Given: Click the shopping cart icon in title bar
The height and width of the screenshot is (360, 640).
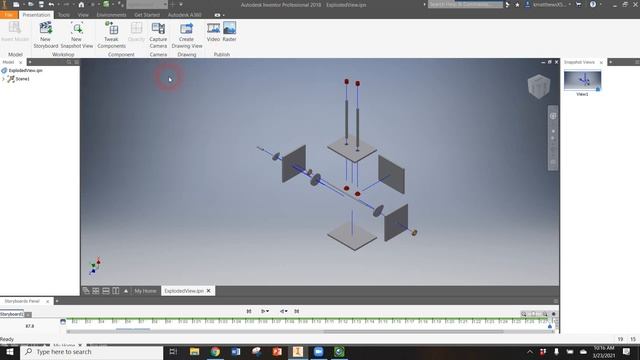Looking at the screenshot, I should [578, 4].
